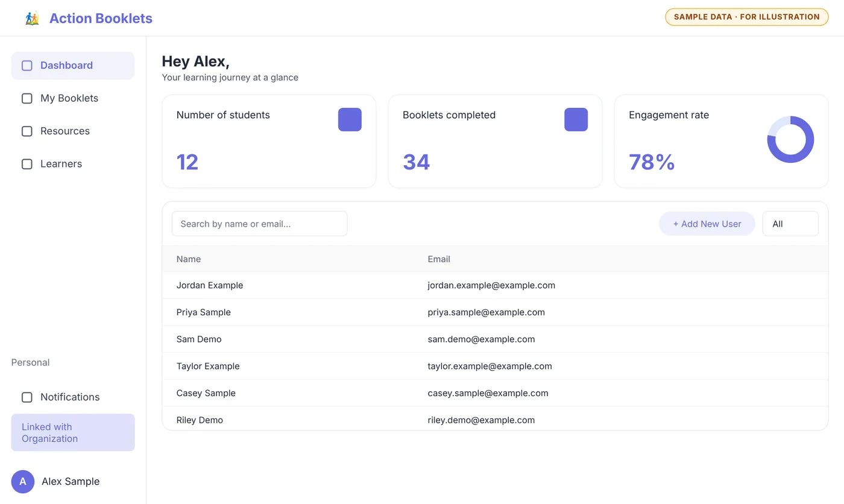This screenshot has width=844, height=504.
Task: Go to the Dashboard menu item
Action: [73, 66]
